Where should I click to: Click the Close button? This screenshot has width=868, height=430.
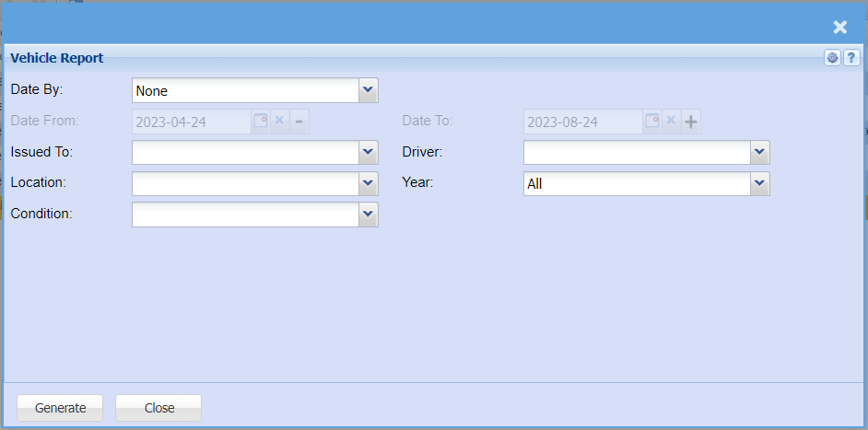pos(158,408)
